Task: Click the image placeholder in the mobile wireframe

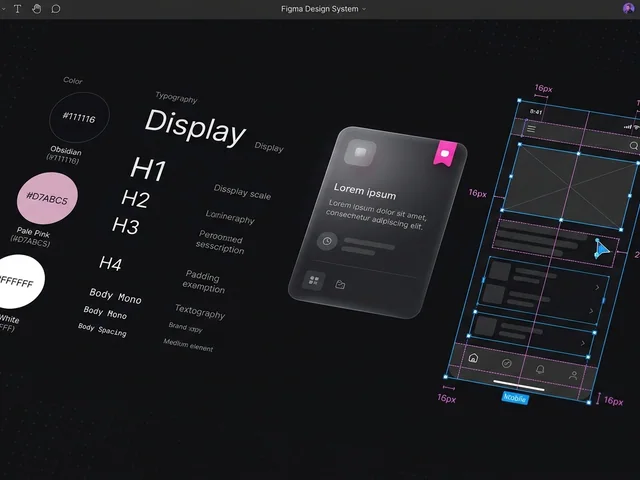Action: tap(570, 187)
